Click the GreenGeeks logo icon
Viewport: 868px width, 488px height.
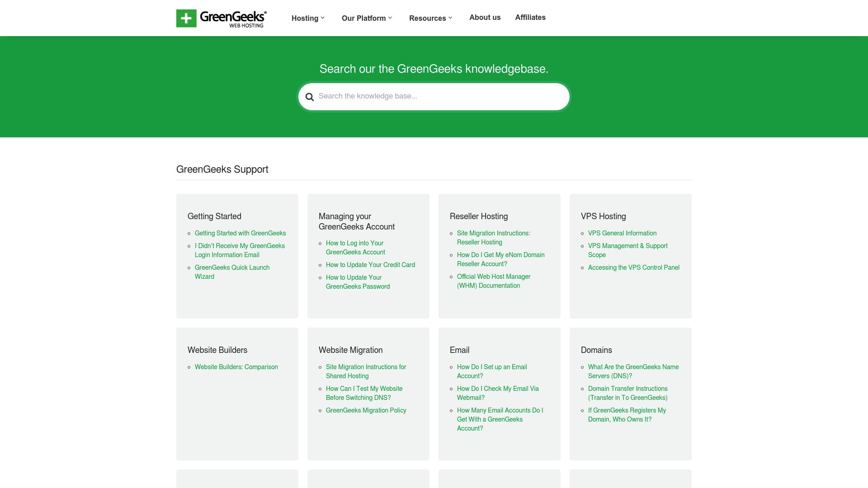185,18
